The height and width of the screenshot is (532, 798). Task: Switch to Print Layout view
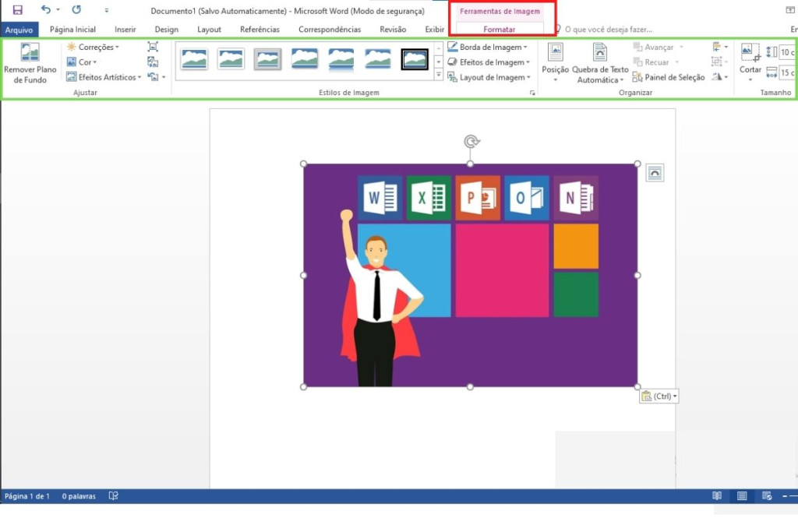click(x=742, y=496)
